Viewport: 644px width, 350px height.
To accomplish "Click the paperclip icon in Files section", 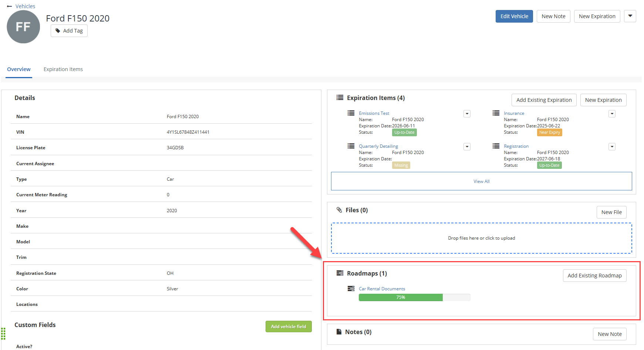I will [x=339, y=210].
